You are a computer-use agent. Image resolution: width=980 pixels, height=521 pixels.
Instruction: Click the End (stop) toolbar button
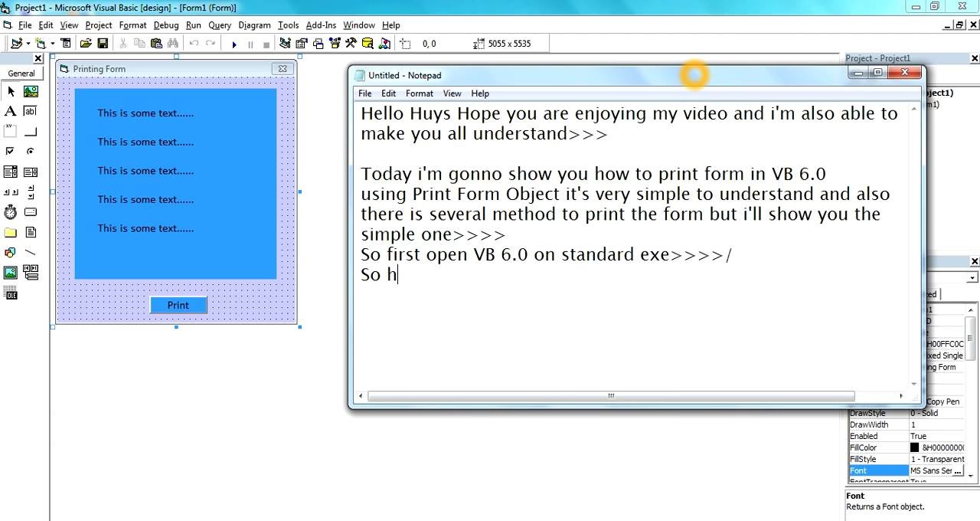[x=266, y=44]
